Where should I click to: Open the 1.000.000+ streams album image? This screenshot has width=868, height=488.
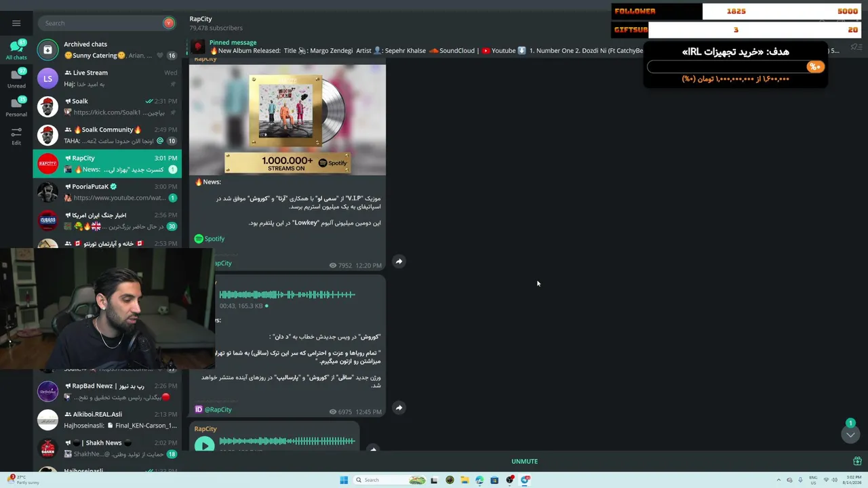[288, 120]
